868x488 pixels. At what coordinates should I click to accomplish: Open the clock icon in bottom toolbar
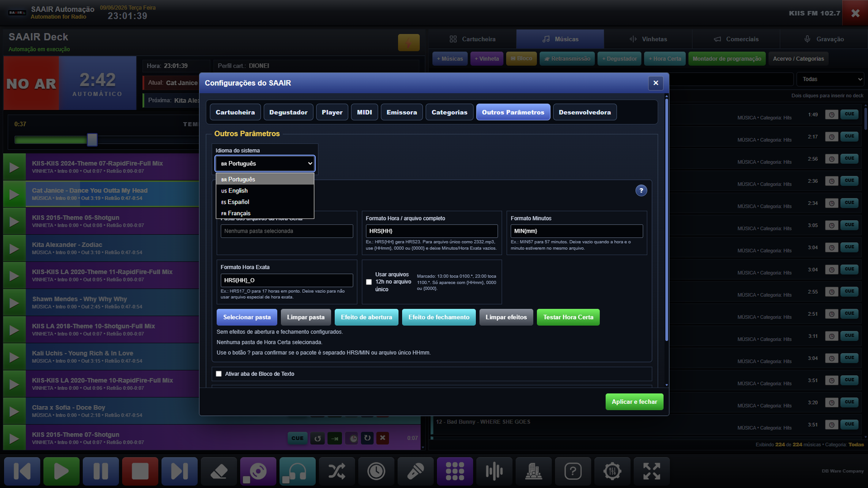click(x=376, y=471)
